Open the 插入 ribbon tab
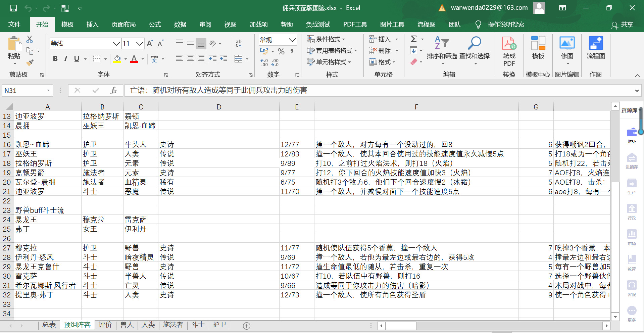Screen dimensions: 644x333 point(92,25)
